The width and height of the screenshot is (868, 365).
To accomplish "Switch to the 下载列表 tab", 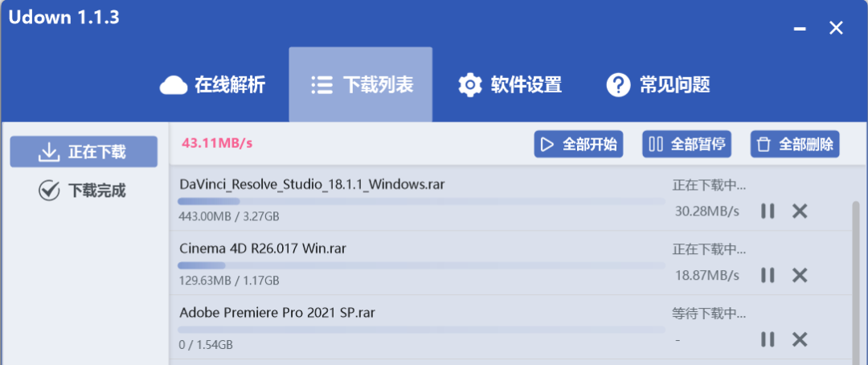I will click(x=360, y=84).
